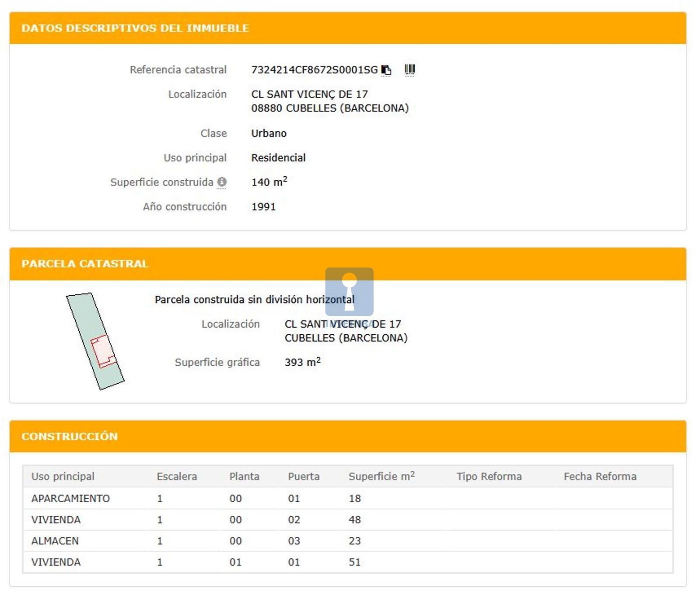Select the VIVIENDA row with 48 m² surface
This screenshot has width=700, height=595.
click(x=56, y=520)
